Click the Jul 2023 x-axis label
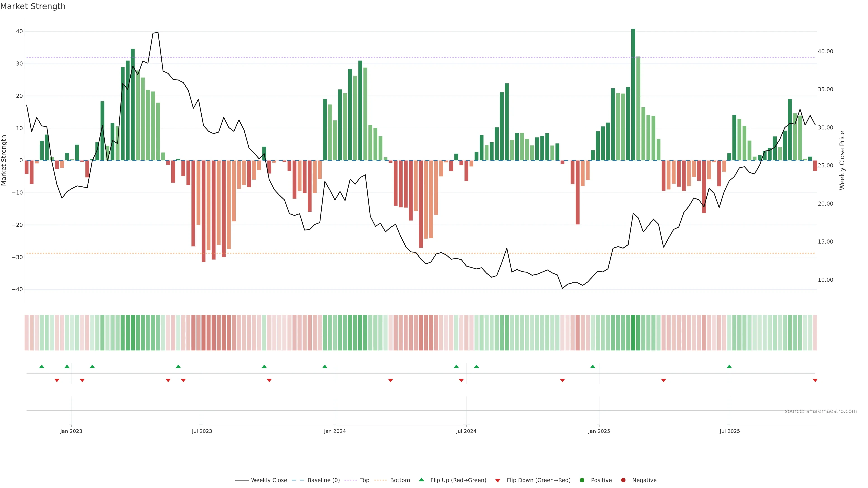 (x=202, y=431)
